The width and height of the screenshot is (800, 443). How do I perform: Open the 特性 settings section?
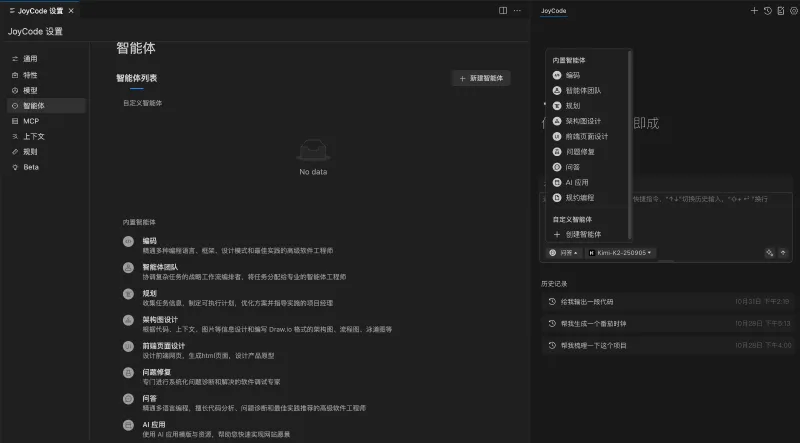(46, 75)
